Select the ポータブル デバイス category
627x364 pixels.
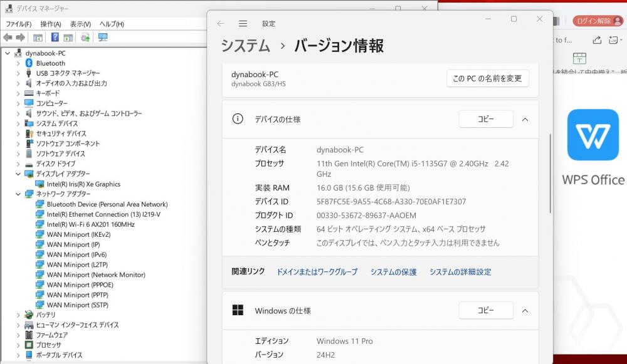click(x=59, y=355)
